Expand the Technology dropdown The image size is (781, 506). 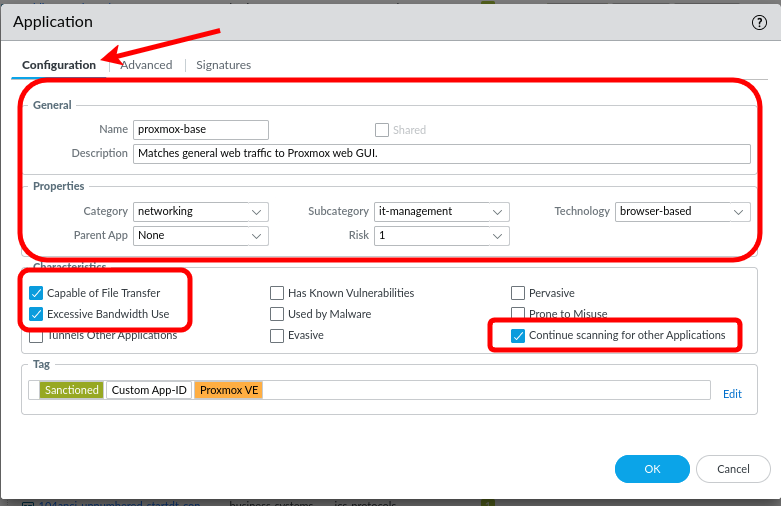click(683, 211)
